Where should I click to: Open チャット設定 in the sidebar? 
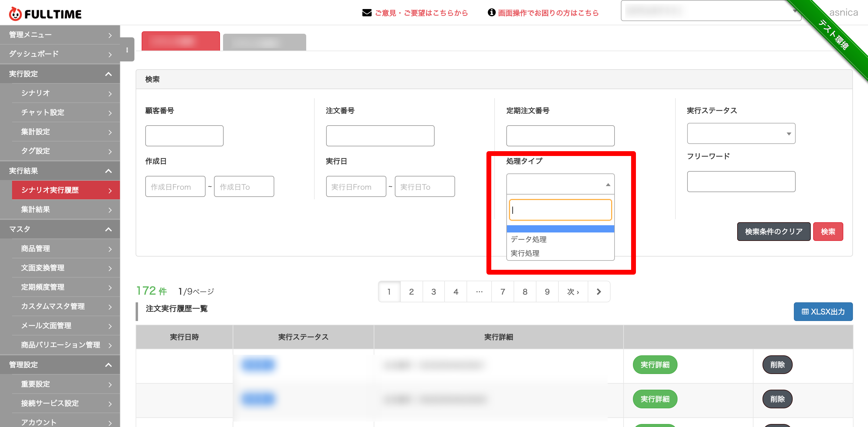[66, 112]
